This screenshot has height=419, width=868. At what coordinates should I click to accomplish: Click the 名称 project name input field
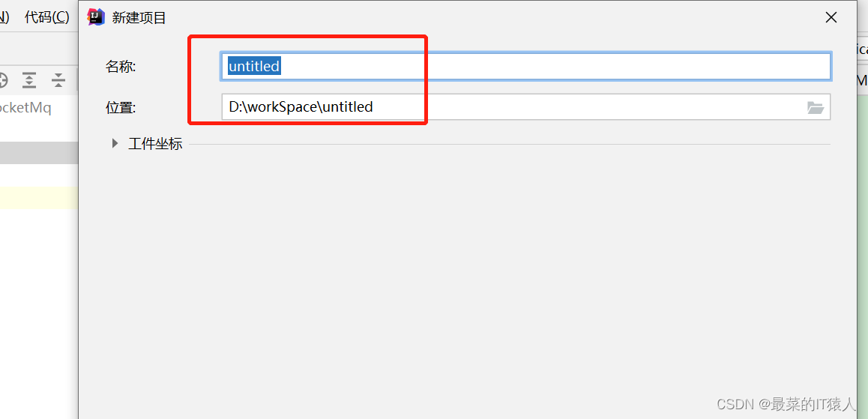[x=525, y=66]
